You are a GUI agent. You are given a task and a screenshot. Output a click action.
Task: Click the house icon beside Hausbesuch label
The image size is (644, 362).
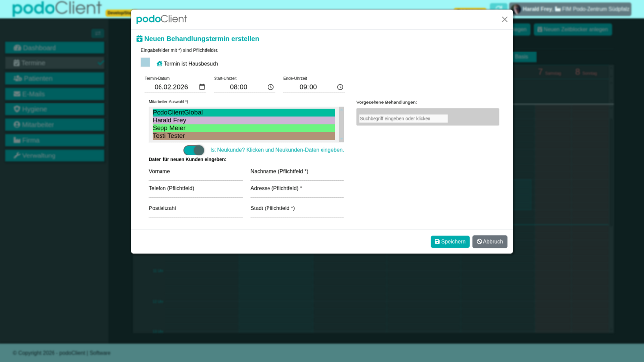tap(160, 64)
